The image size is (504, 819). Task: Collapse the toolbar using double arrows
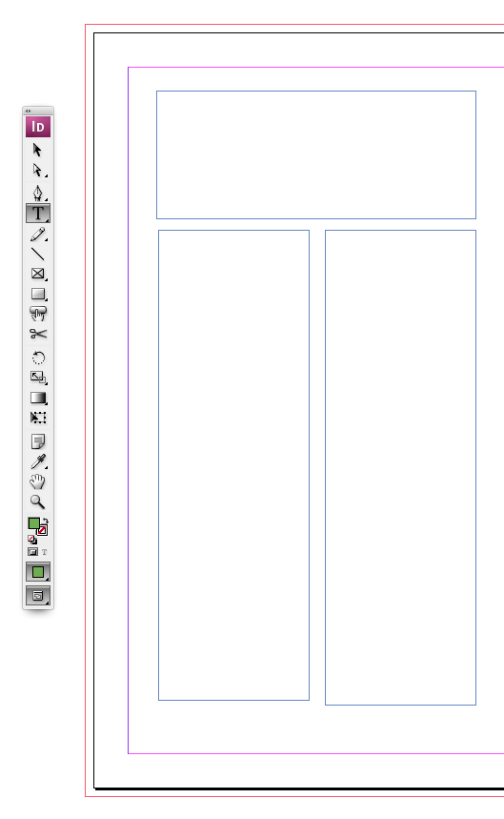[29, 111]
